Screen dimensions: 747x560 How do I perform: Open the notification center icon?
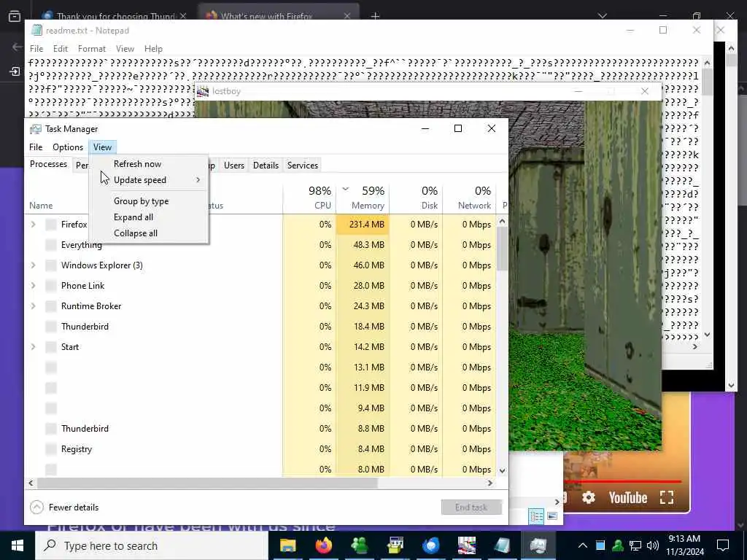point(723,545)
